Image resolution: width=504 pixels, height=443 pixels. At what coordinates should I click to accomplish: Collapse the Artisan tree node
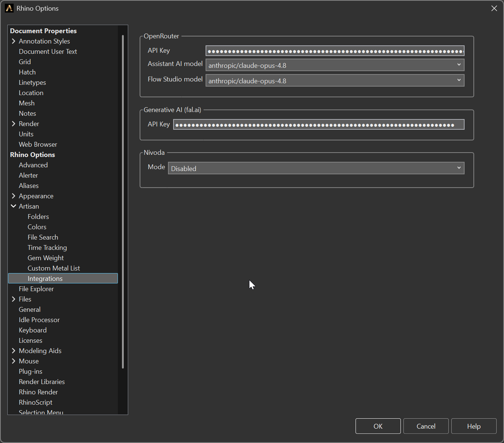[14, 206]
